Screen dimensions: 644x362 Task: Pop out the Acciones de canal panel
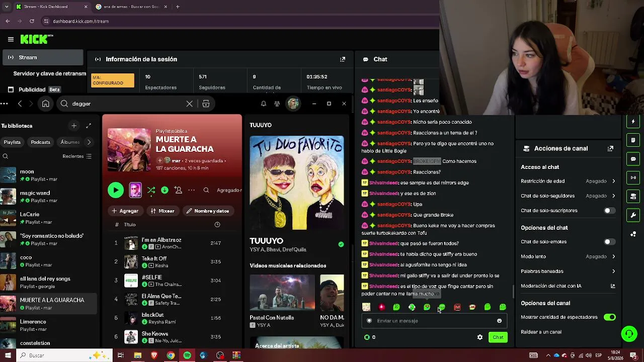click(x=610, y=149)
